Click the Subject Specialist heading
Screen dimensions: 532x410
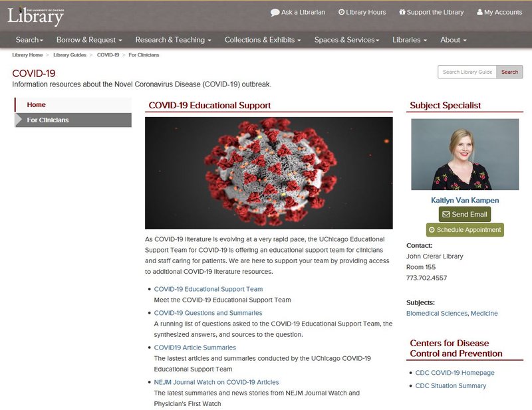point(445,106)
